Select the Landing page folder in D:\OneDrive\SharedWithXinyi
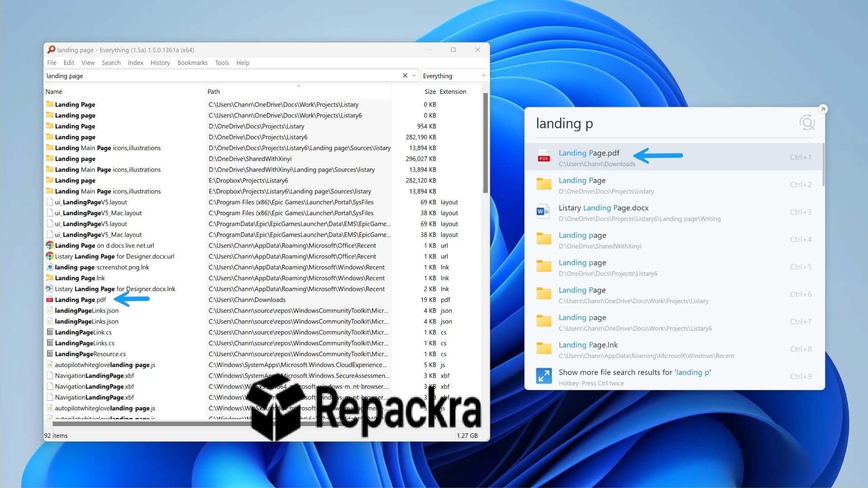The width and height of the screenshot is (868, 488). click(x=75, y=159)
